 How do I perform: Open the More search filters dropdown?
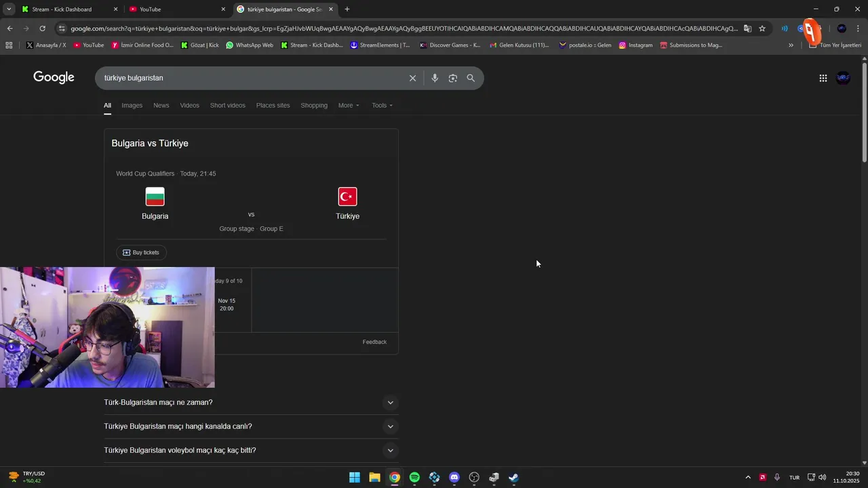pyautogui.click(x=349, y=105)
